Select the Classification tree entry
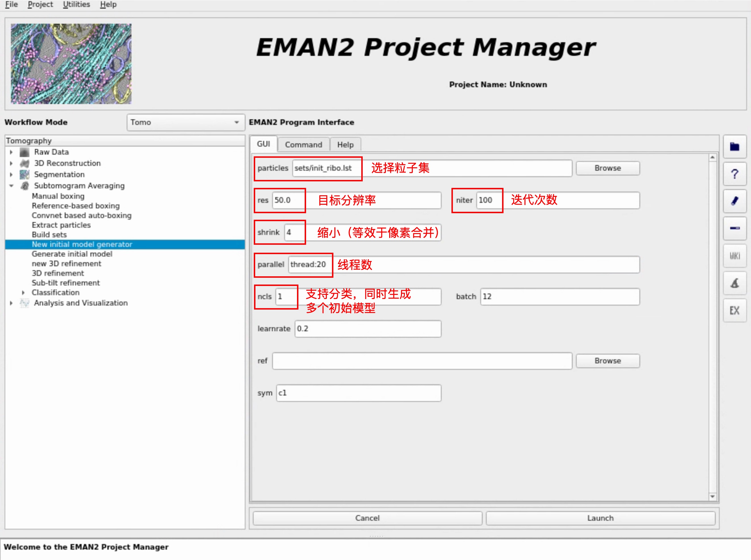Viewport: 751px width, 560px height. click(x=56, y=293)
